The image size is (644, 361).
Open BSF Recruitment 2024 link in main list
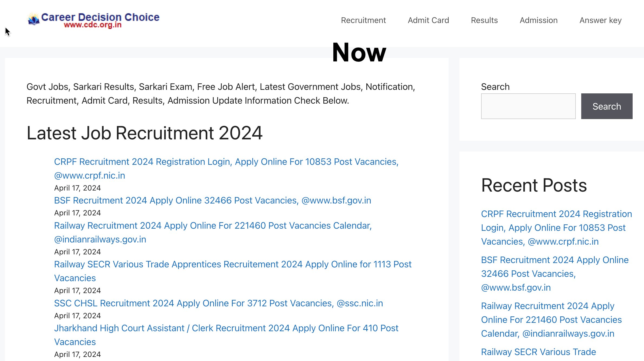click(212, 200)
